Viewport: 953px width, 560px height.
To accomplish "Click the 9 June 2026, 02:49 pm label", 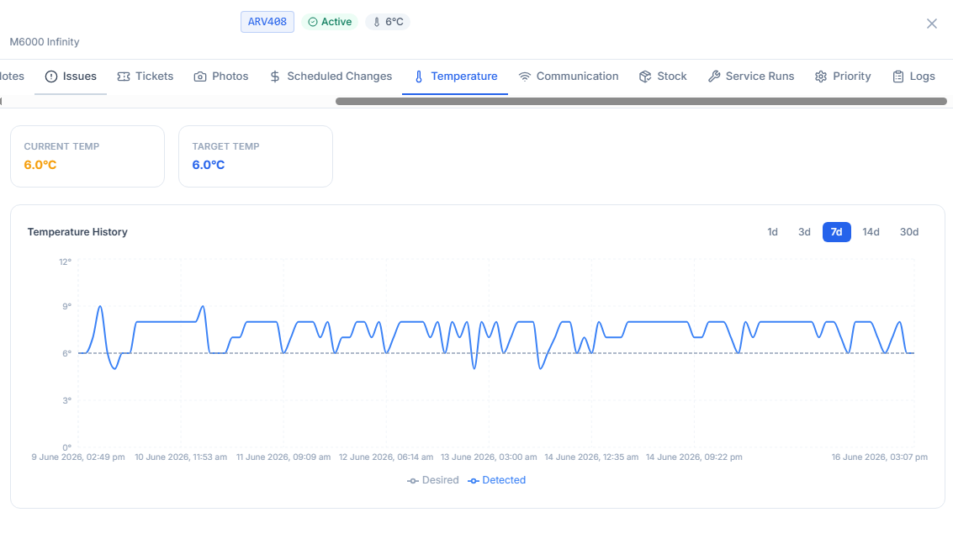I will pos(78,457).
